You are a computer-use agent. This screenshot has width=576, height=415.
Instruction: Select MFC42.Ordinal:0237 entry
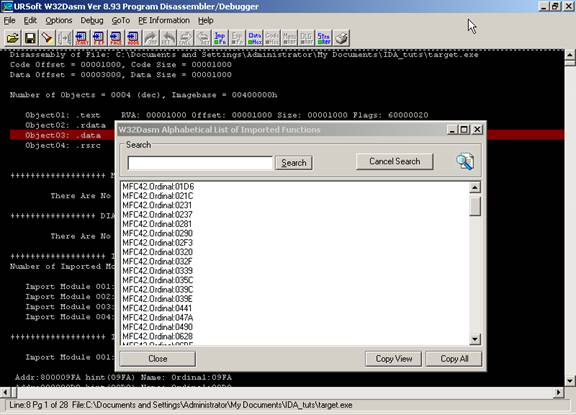(157, 214)
